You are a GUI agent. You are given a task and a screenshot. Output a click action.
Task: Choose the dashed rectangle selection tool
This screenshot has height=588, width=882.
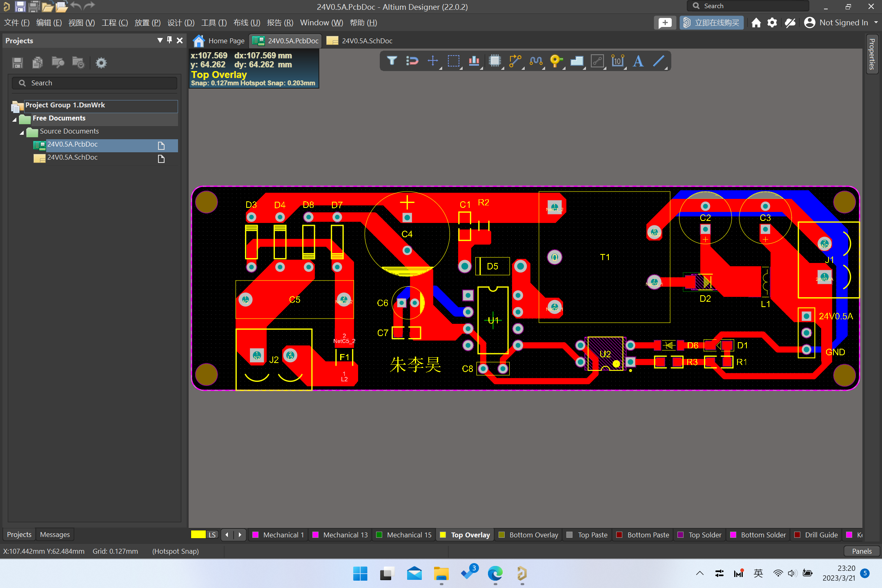[x=454, y=61]
